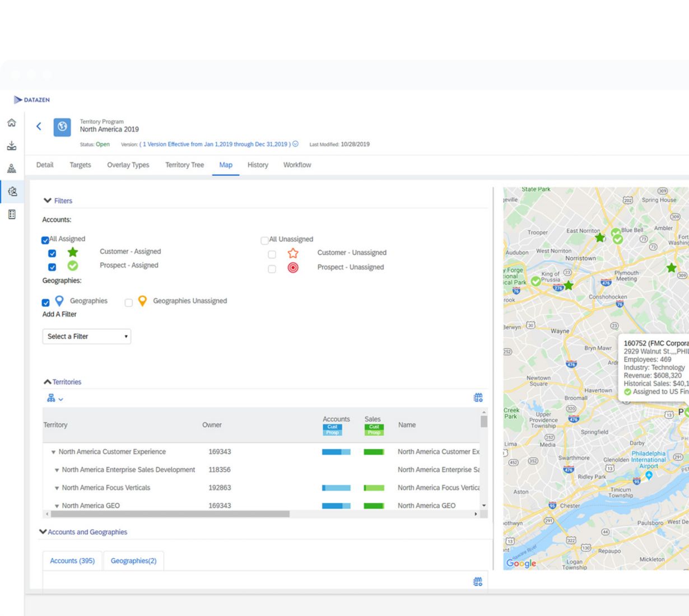This screenshot has height=616, width=689.
Task: Uncheck the All Assigned checkbox
Action: pyautogui.click(x=45, y=240)
